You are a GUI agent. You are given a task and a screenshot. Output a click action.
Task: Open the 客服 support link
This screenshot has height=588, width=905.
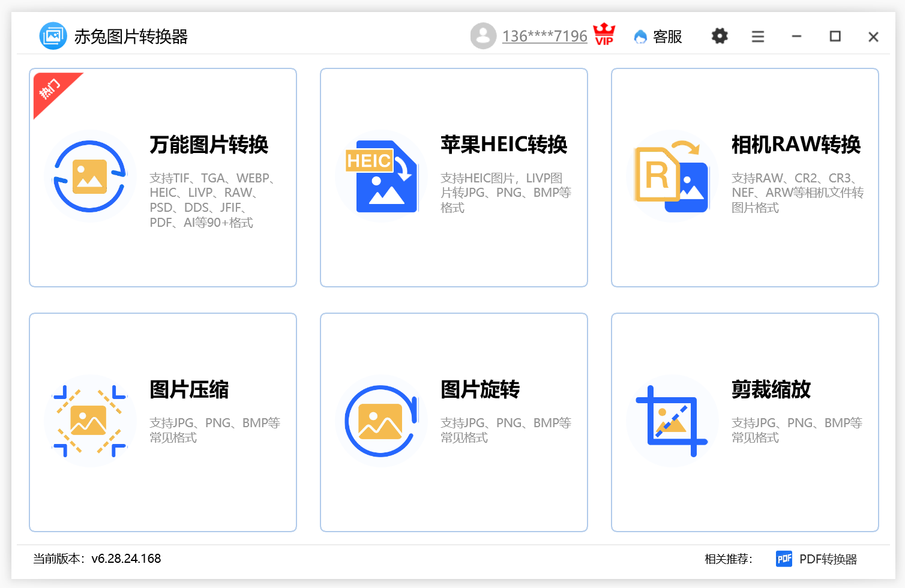(x=667, y=37)
